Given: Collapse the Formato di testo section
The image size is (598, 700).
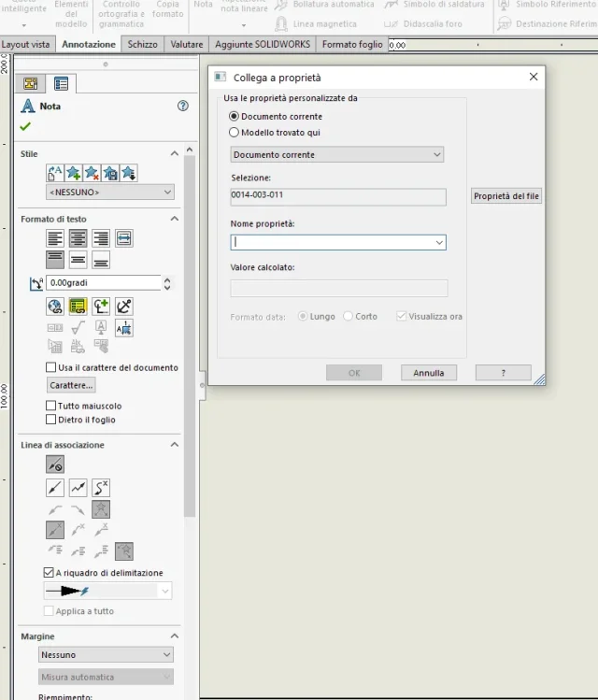Looking at the screenshot, I should coord(175,219).
